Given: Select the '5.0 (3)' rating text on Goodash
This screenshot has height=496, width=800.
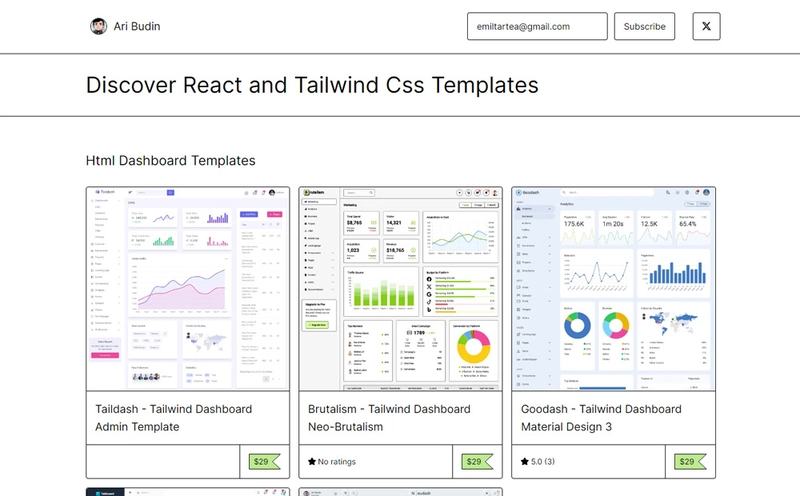Looking at the screenshot, I should coord(543,461).
